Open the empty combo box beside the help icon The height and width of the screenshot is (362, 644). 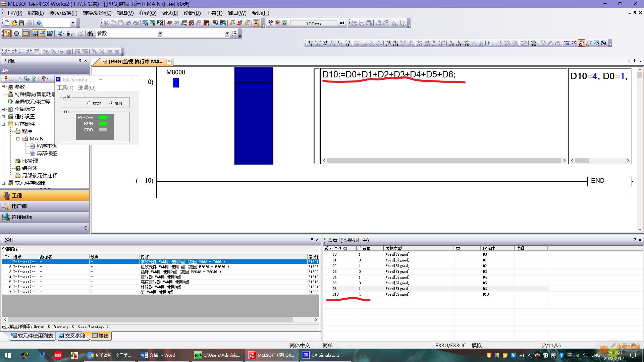pos(73,23)
